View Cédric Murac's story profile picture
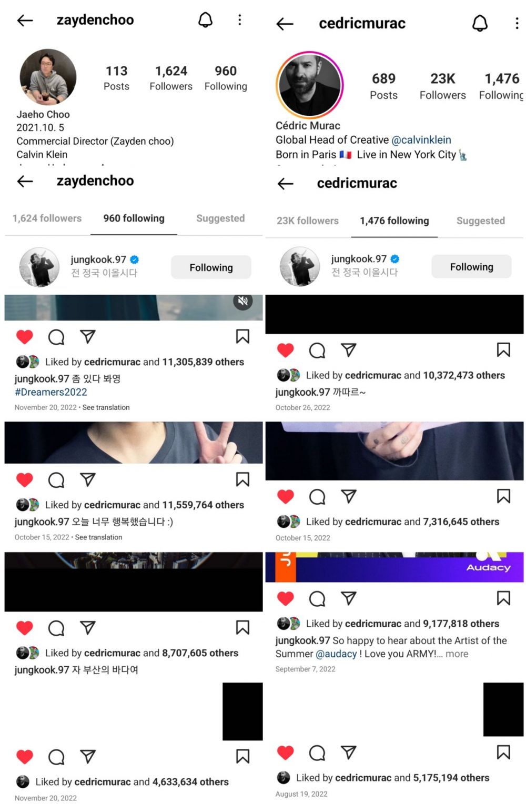The width and height of the screenshot is (526, 812). [x=309, y=85]
